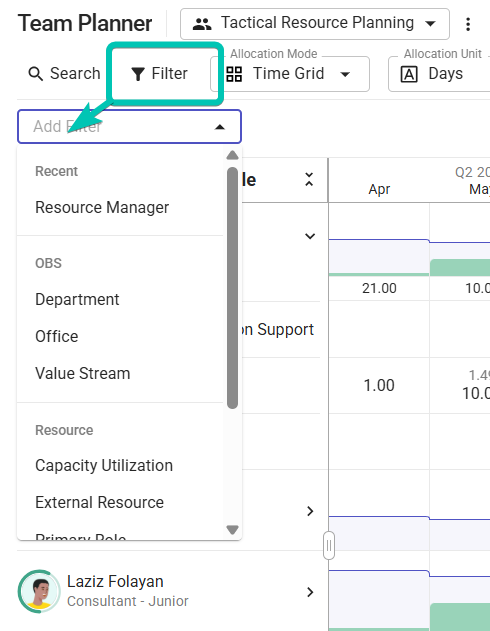
Task: Click the people icon next to Tactical Resource Planning
Action: pos(202,24)
